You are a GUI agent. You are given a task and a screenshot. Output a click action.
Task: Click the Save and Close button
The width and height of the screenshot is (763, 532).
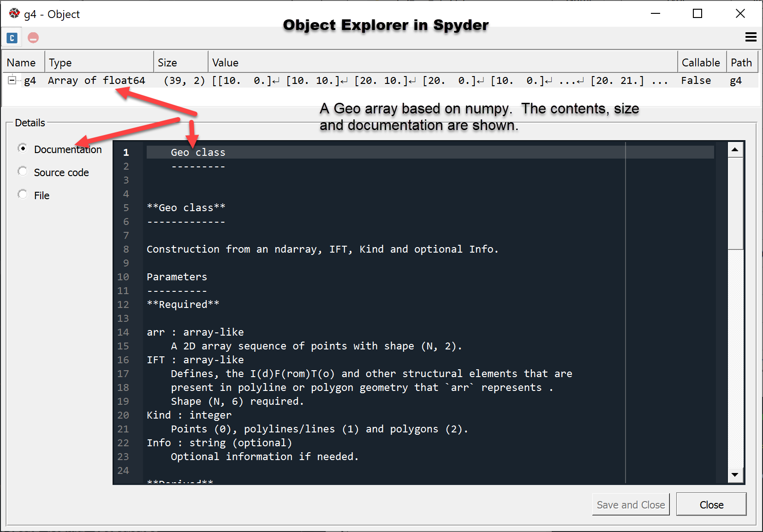[x=631, y=504]
